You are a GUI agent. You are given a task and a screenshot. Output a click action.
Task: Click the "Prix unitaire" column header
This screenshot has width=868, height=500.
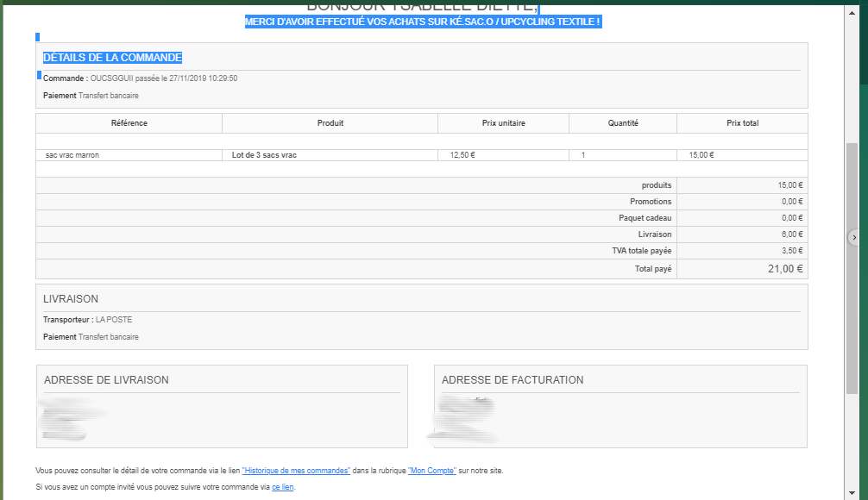pos(503,123)
